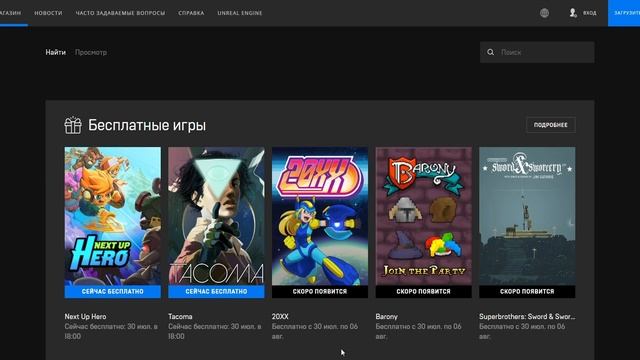The width and height of the screenshot is (640, 360).
Task: Click СЕЙЧАС БЕСПЛАТНО under Next Up Hero
Action: click(x=113, y=291)
